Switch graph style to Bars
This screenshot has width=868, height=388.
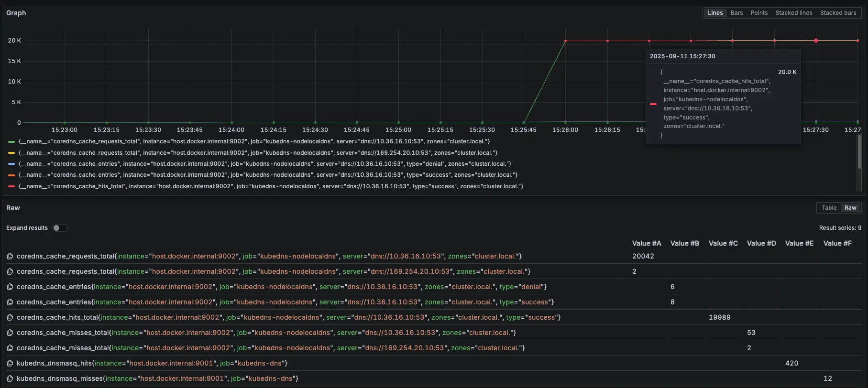tap(736, 13)
